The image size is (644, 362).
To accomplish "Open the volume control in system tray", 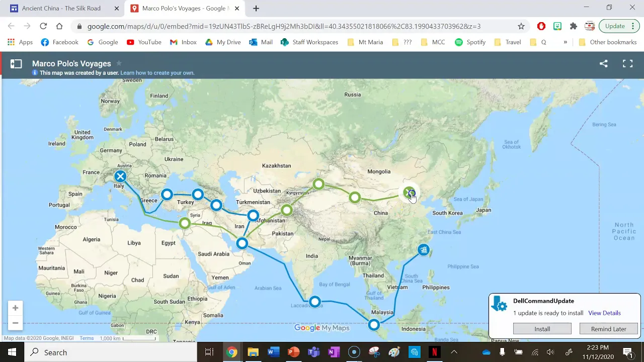I will point(550,352).
